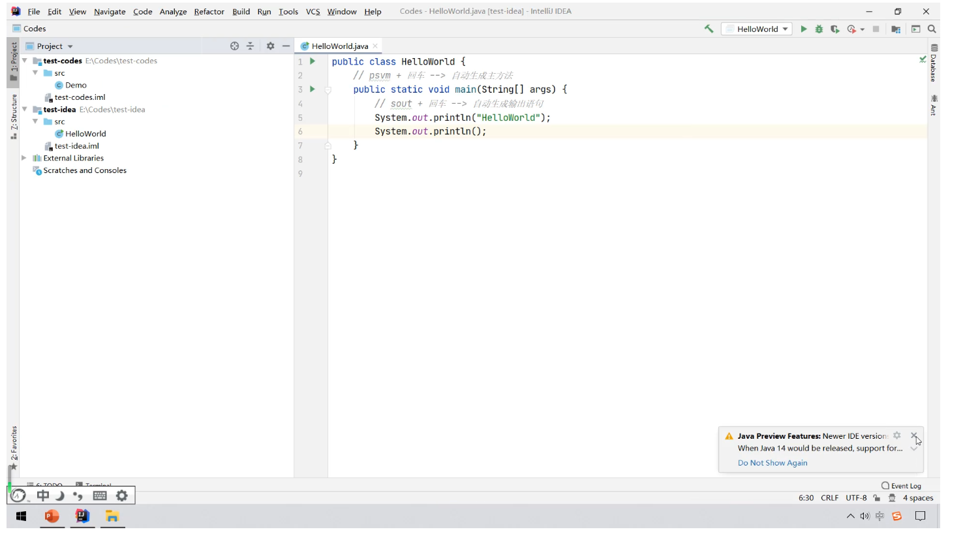Click the 4 spaces indent indicator
Viewport: 980px width, 538px height.
918,498
